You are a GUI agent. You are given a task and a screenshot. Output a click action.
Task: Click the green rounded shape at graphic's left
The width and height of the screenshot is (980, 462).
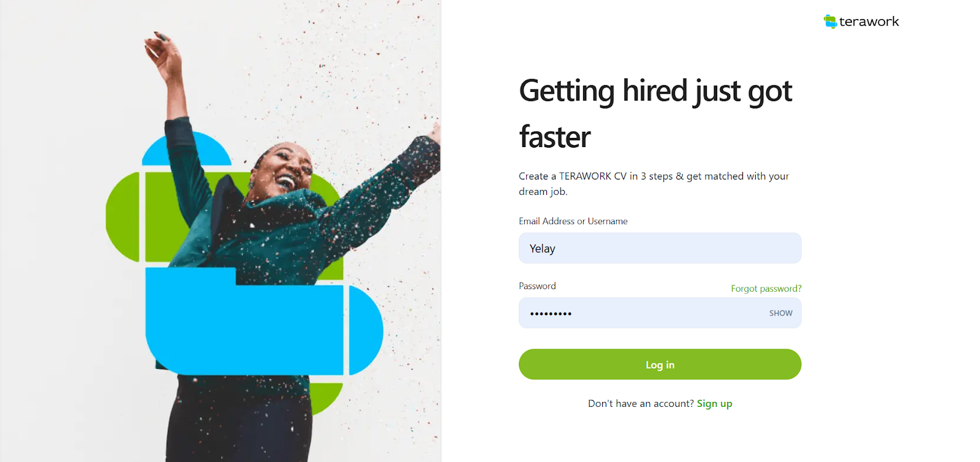[x=123, y=217]
